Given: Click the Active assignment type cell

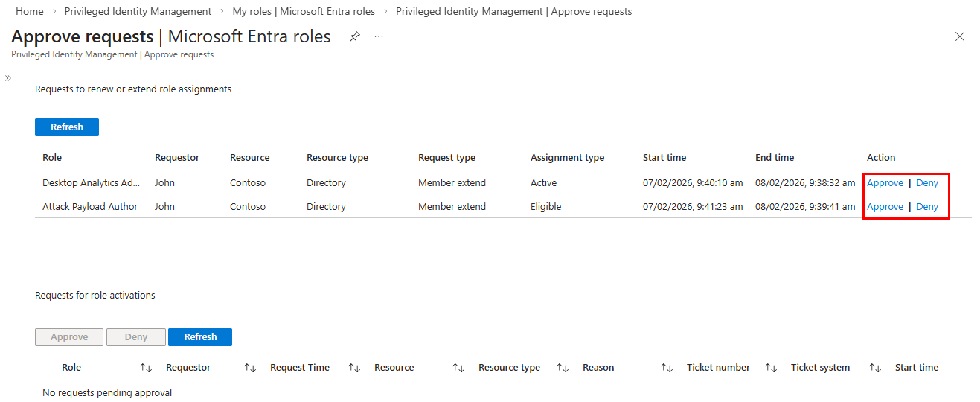Looking at the screenshot, I should pyautogui.click(x=543, y=183).
